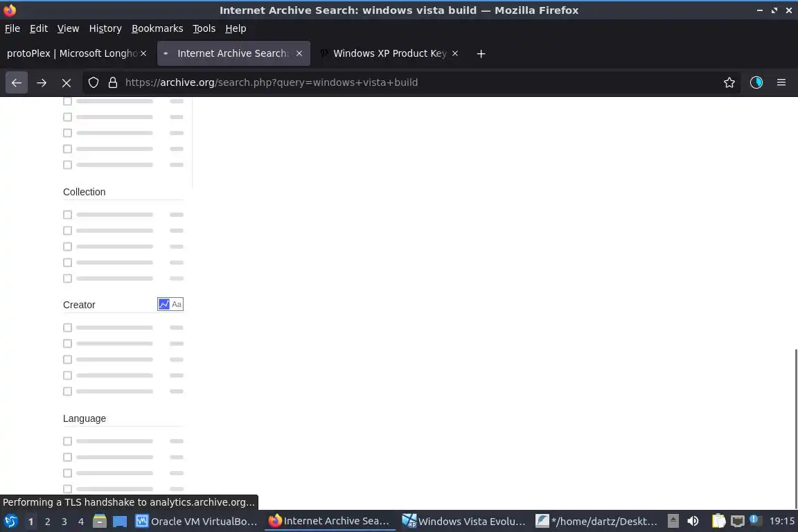This screenshot has height=532, width=798.
Task: Open the tracking protection shield panel
Action: click(x=93, y=82)
